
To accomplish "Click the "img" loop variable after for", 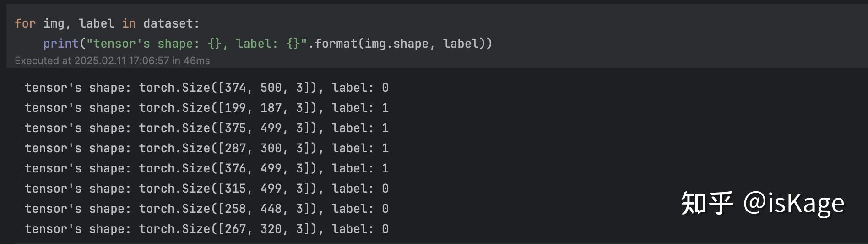I will [x=54, y=23].
